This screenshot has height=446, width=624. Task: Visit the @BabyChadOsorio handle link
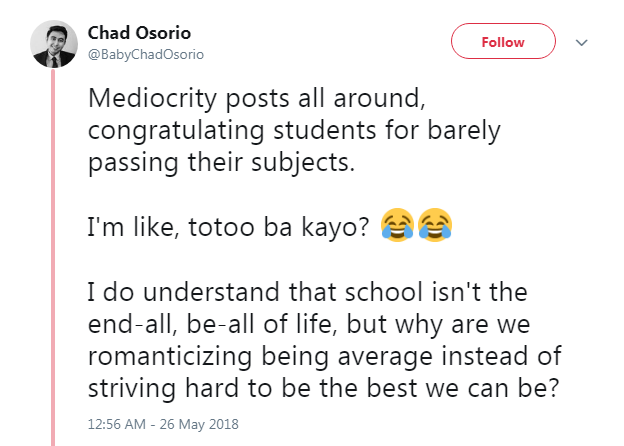pyautogui.click(x=146, y=55)
